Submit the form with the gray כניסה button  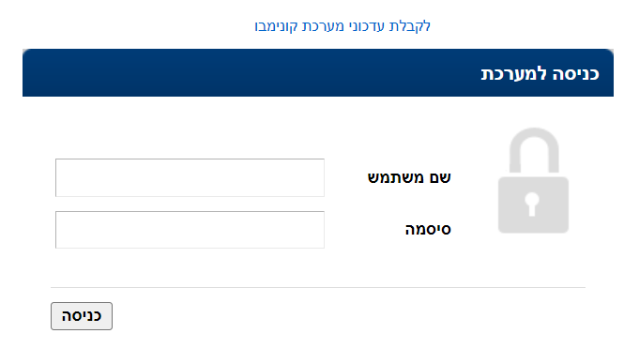tap(82, 316)
